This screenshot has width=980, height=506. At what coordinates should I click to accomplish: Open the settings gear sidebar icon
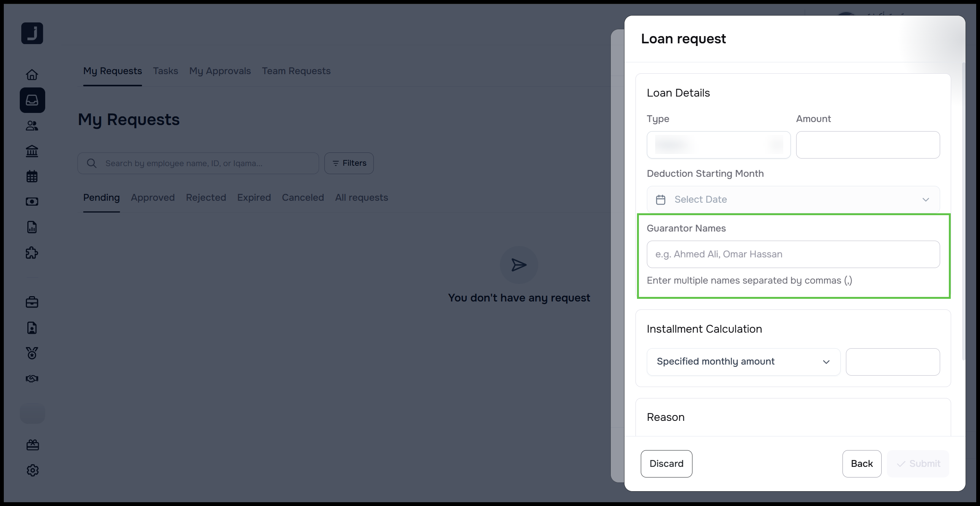[x=33, y=470]
